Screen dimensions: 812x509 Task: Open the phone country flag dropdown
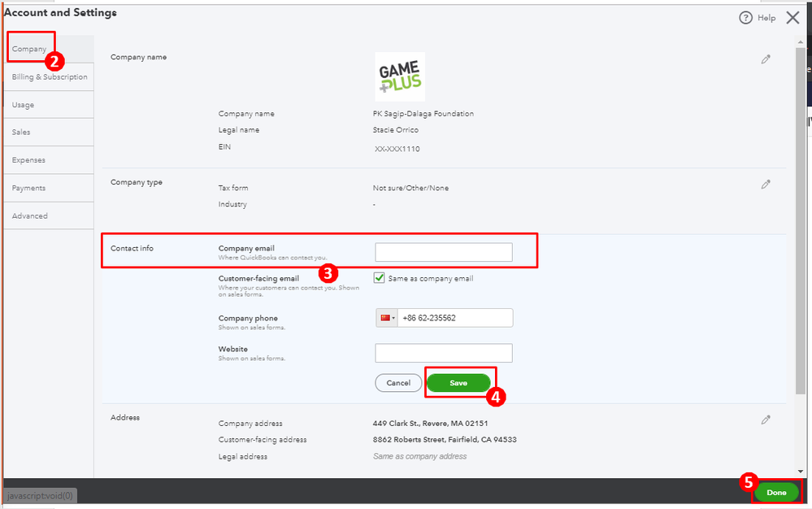[x=386, y=318]
